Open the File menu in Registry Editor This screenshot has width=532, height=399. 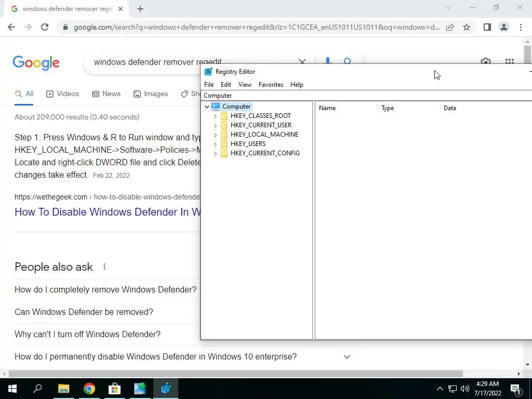pyautogui.click(x=209, y=85)
